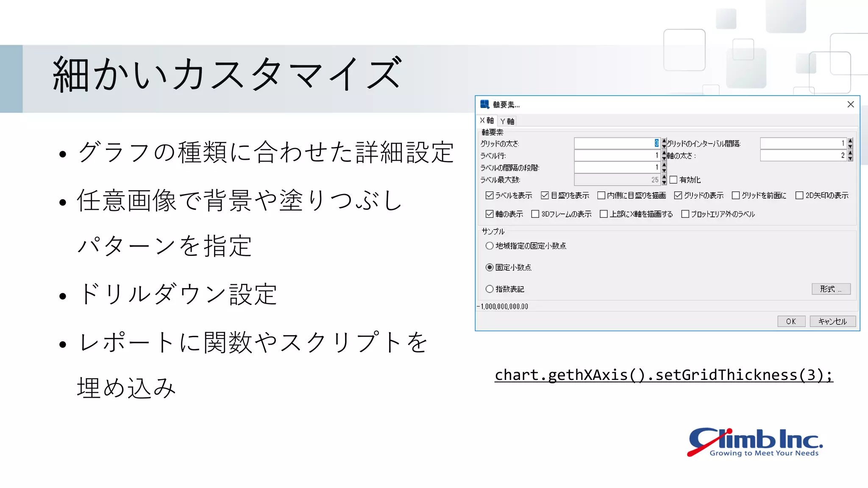This screenshot has width=868, height=488.
Task: Toggle the ラベルを表示 checkbox
Action: coord(490,195)
